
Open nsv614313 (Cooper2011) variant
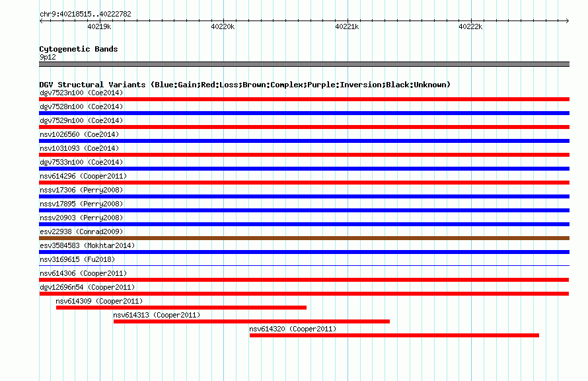pos(157,315)
